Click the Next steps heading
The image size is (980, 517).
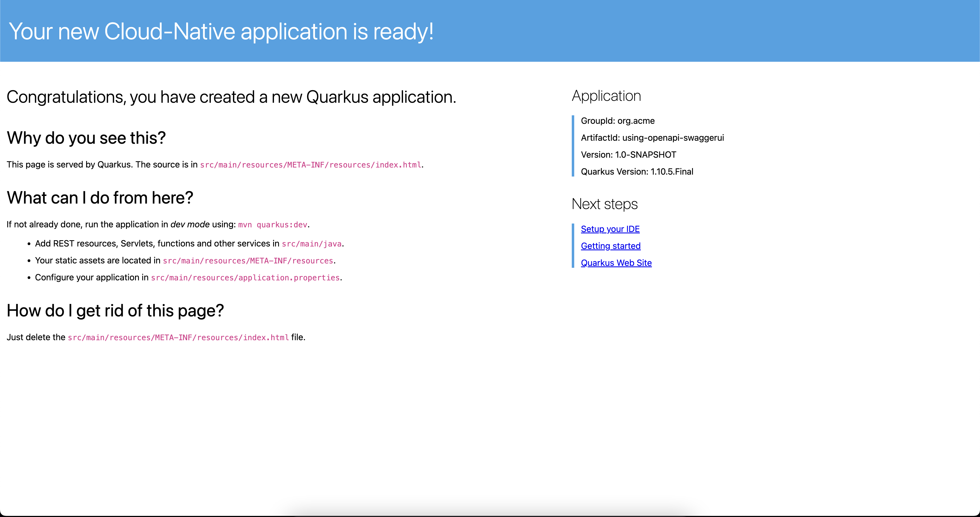tap(605, 204)
